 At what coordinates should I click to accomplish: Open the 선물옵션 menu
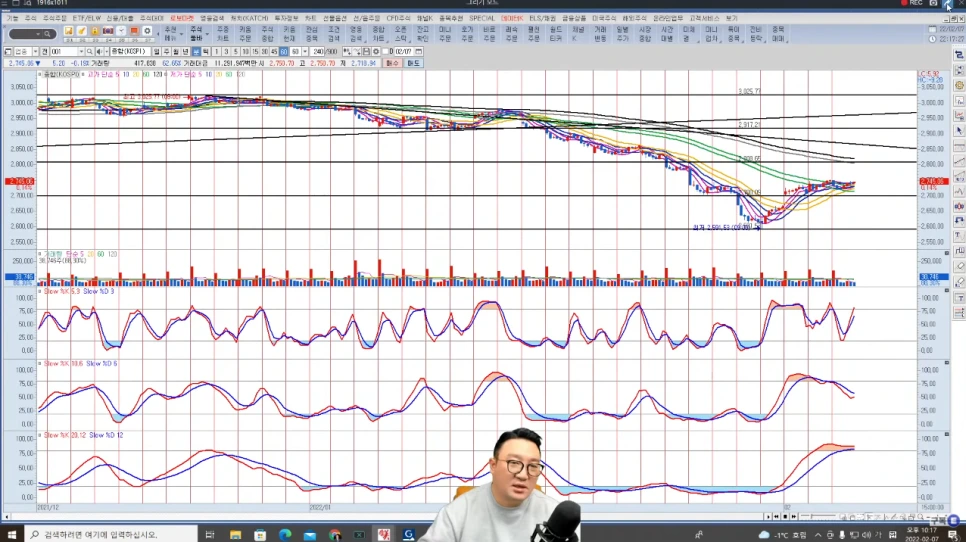point(335,18)
